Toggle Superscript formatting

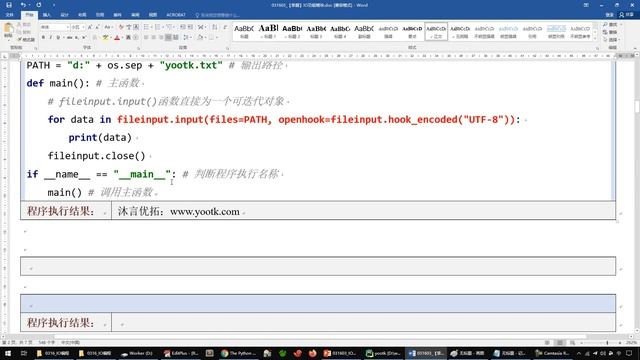click(84, 38)
